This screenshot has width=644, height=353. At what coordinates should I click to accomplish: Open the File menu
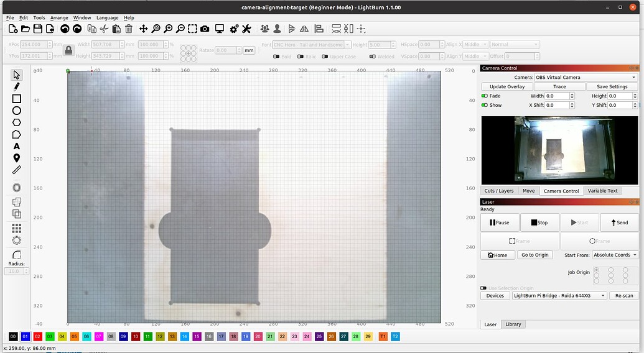[x=11, y=17]
